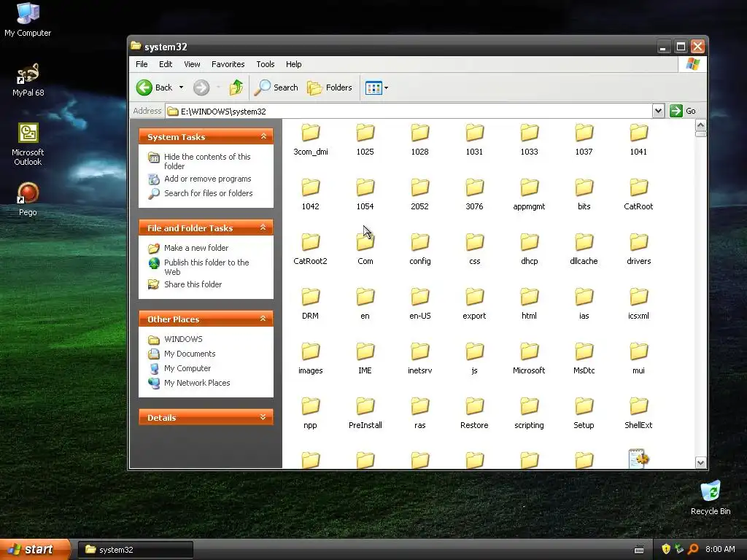The height and width of the screenshot is (560, 747).
Task: Click the 8:00 AM clock
Action: tap(720, 549)
